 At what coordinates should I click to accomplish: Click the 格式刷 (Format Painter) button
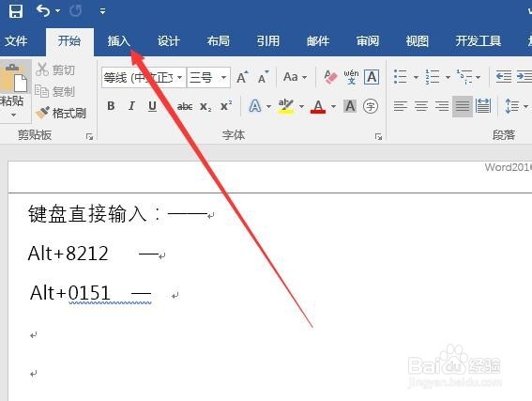[x=61, y=113]
